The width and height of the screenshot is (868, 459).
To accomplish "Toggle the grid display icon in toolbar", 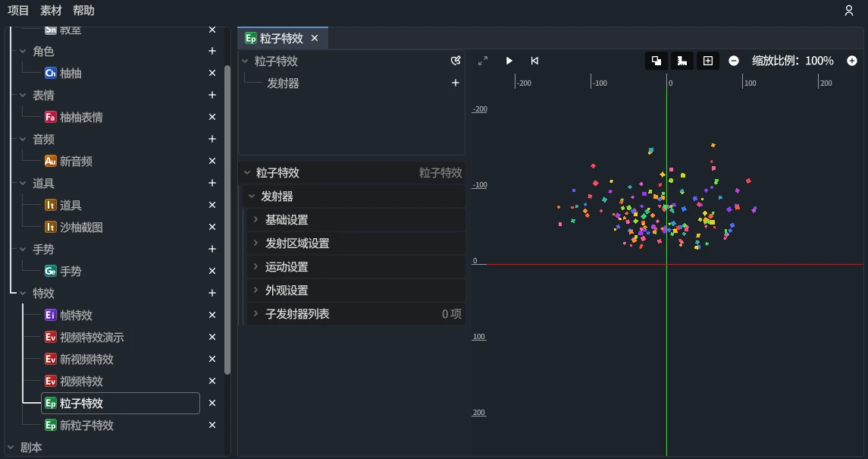I will tap(707, 61).
